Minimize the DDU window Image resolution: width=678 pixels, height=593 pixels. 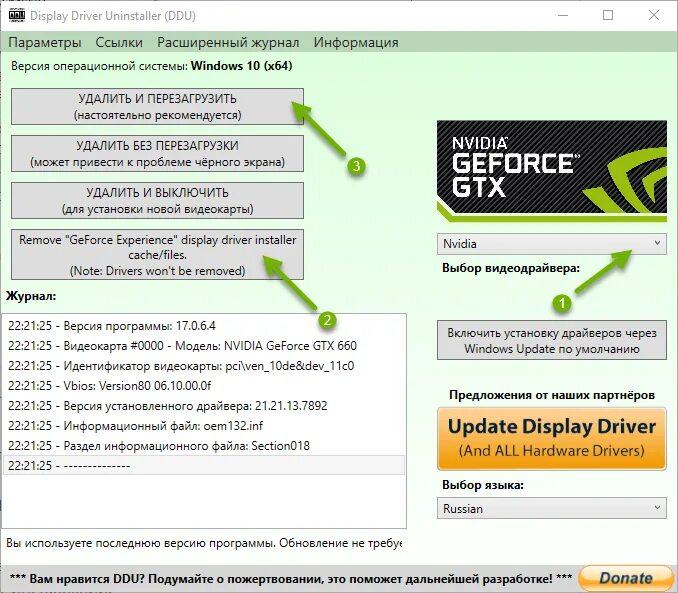point(563,16)
